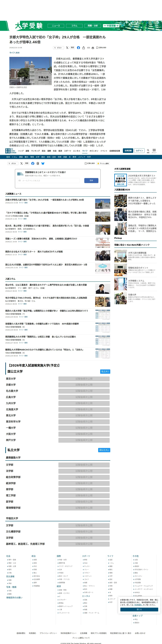Click 試験後順次公開 button for 神戸大学

84,440
